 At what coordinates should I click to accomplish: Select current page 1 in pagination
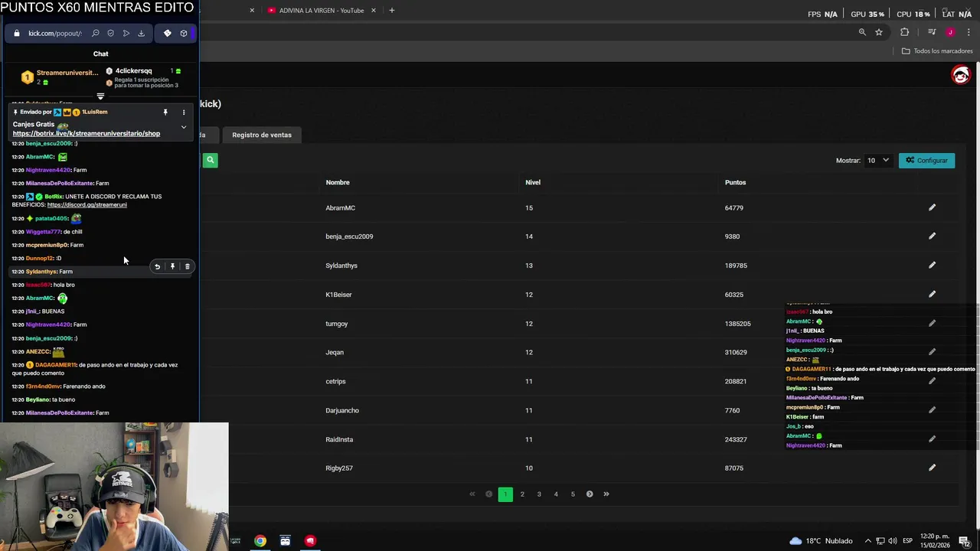tap(505, 494)
